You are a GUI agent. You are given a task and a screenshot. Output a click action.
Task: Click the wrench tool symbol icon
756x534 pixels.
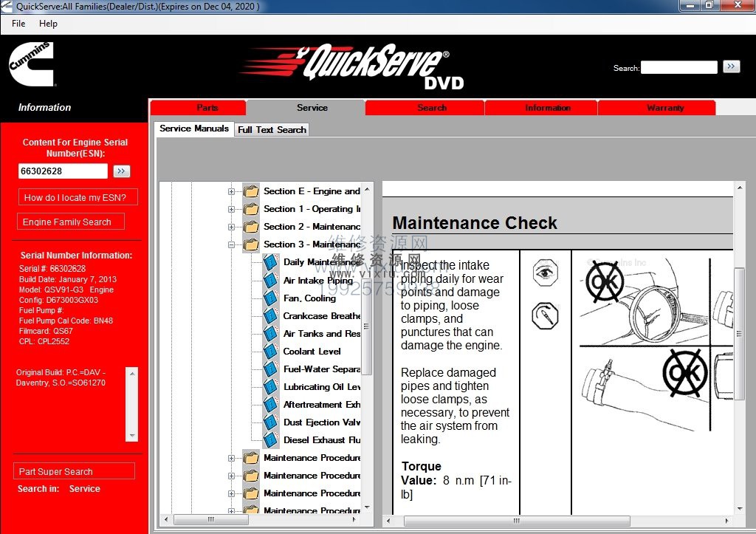click(x=546, y=316)
